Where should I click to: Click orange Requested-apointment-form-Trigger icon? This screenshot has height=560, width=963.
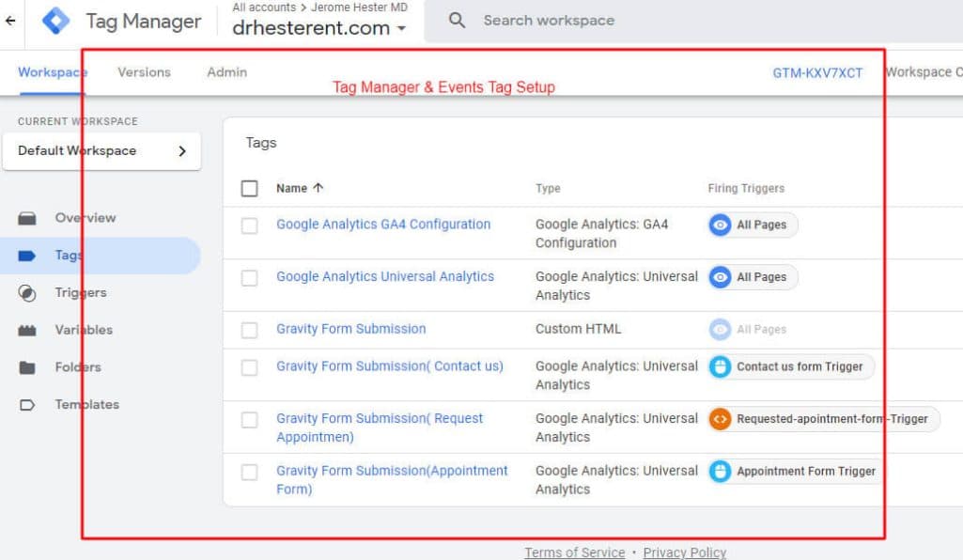[x=720, y=419]
